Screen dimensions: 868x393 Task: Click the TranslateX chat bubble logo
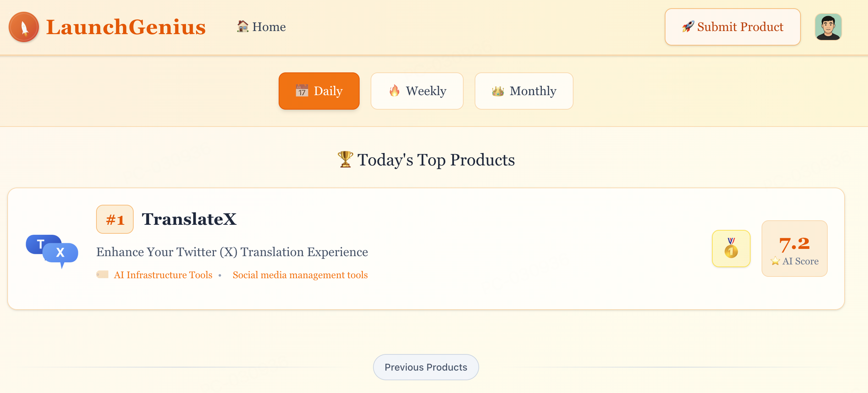pos(52,251)
